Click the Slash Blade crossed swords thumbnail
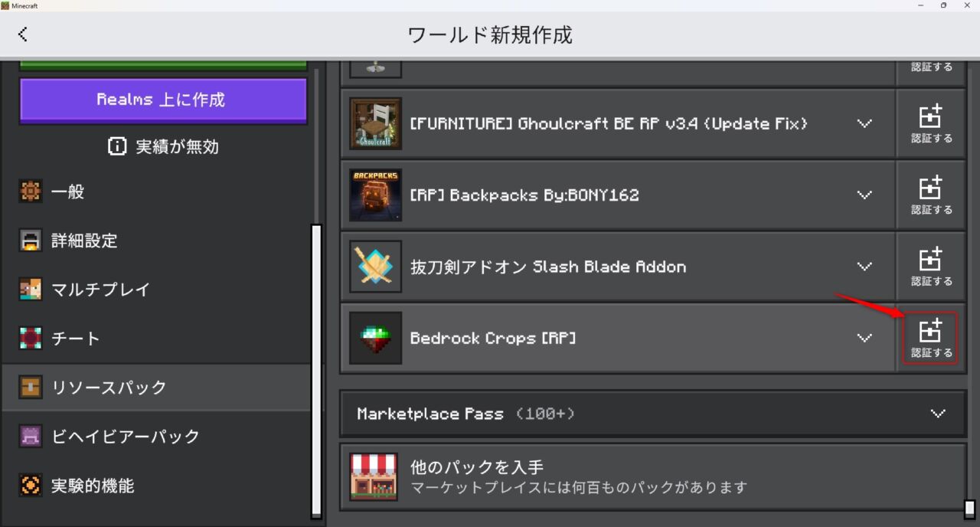The image size is (980, 527). [x=375, y=267]
